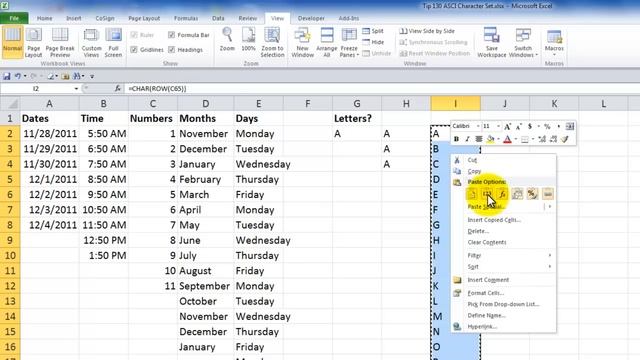Switch to the Developer tab
This screenshot has height=360, width=640.
(x=311, y=18)
